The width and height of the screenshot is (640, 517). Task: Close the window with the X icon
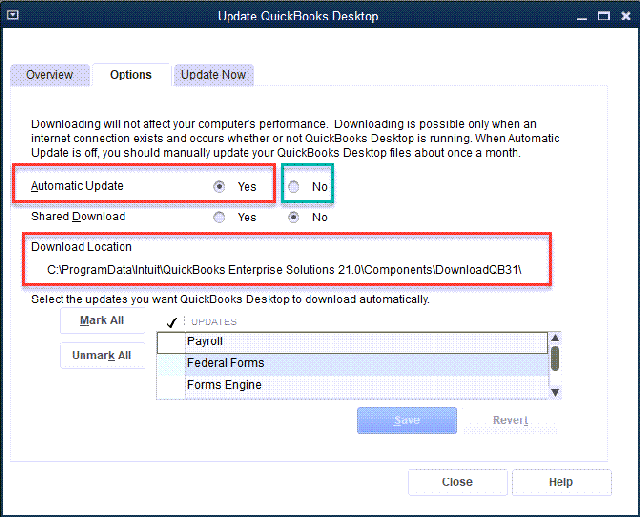point(626,16)
